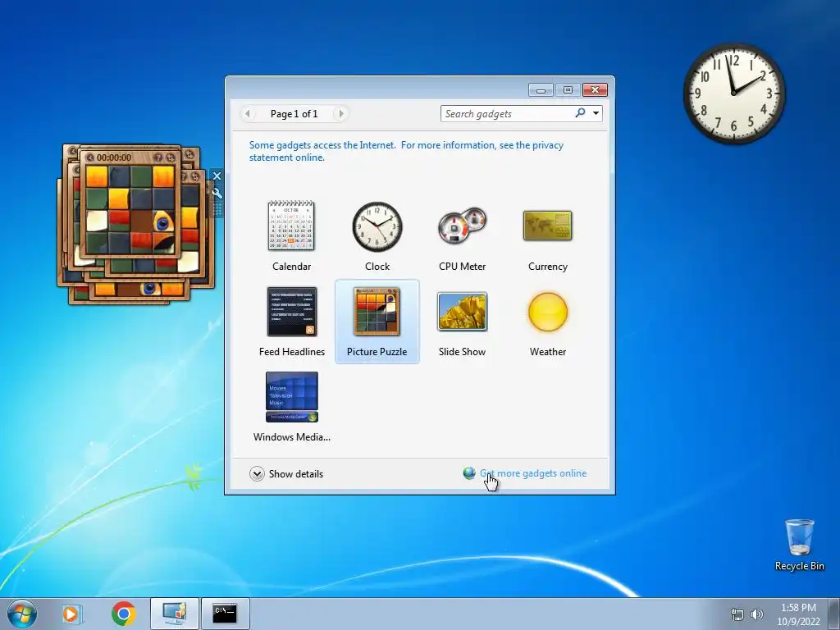Launch Windows Media Player from the taskbar
Viewport: 840px width, 630px height.
tap(71, 614)
